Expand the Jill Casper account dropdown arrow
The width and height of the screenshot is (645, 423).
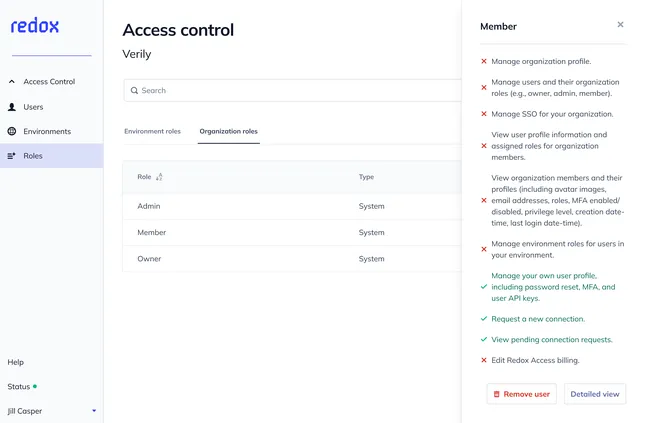coord(94,411)
